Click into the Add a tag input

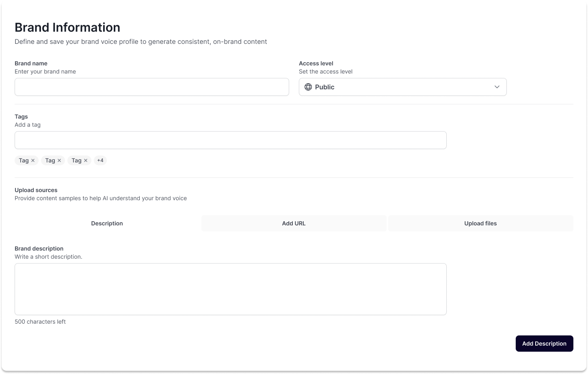click(x=230, y=140)
